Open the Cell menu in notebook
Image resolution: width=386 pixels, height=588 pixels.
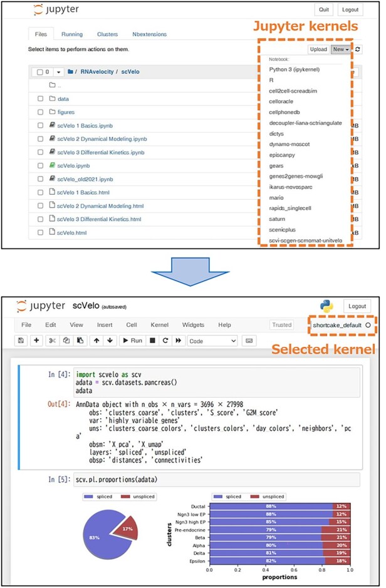132,325
